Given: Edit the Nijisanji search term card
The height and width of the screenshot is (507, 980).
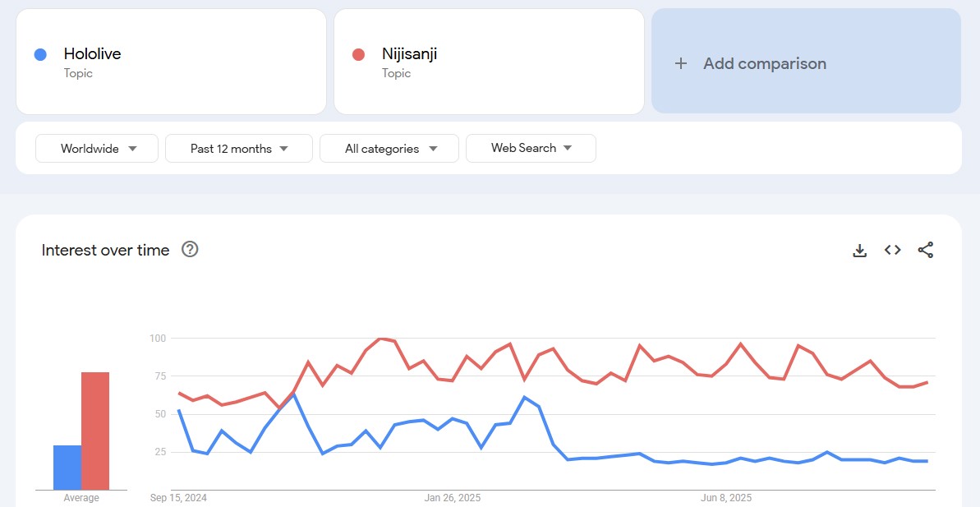Looking at the screenshot, I should click(x=489, y=62).
